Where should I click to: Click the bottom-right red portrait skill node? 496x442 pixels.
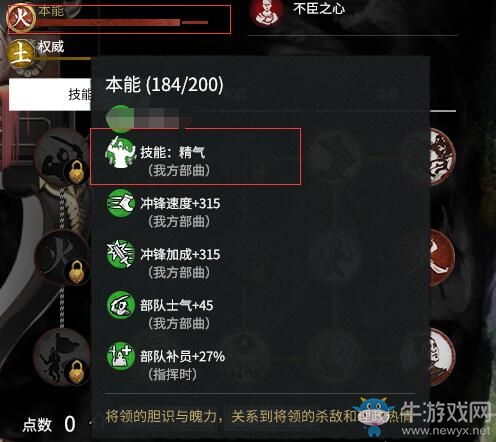click(x=442, y=357)
